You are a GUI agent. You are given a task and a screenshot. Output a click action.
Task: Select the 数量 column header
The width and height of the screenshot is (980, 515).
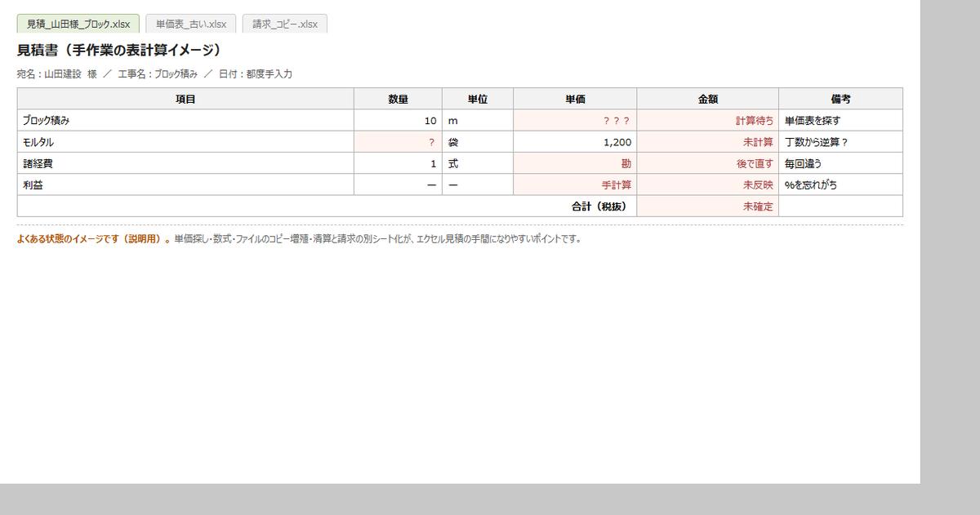tap(399, 99)
